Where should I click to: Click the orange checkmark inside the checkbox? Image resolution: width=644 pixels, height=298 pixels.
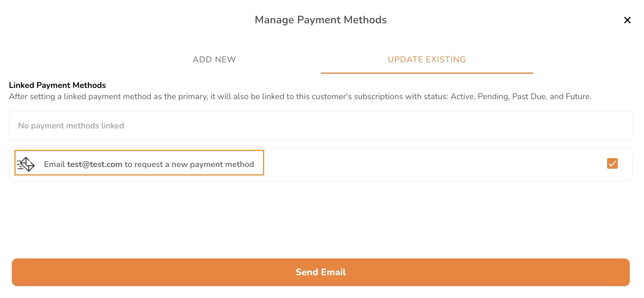(x=612, y=163)
